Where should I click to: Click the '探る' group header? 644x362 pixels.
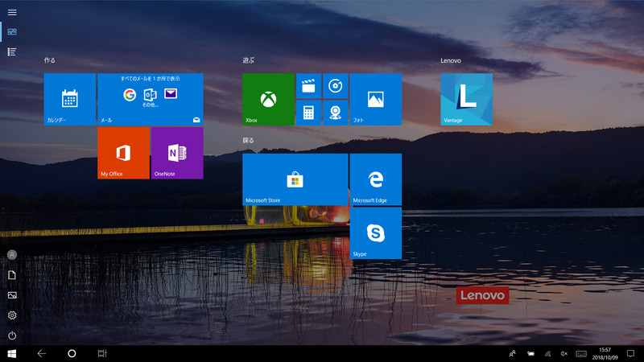click(248, 140)
